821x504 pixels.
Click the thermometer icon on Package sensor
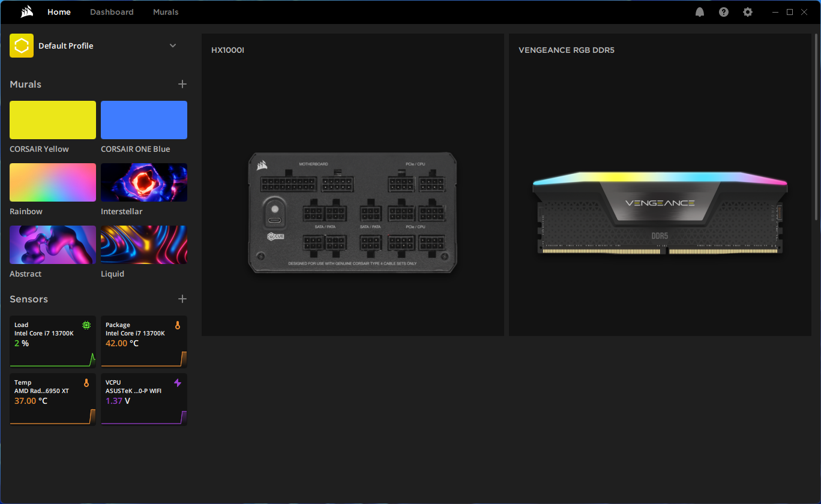[178, 325]
